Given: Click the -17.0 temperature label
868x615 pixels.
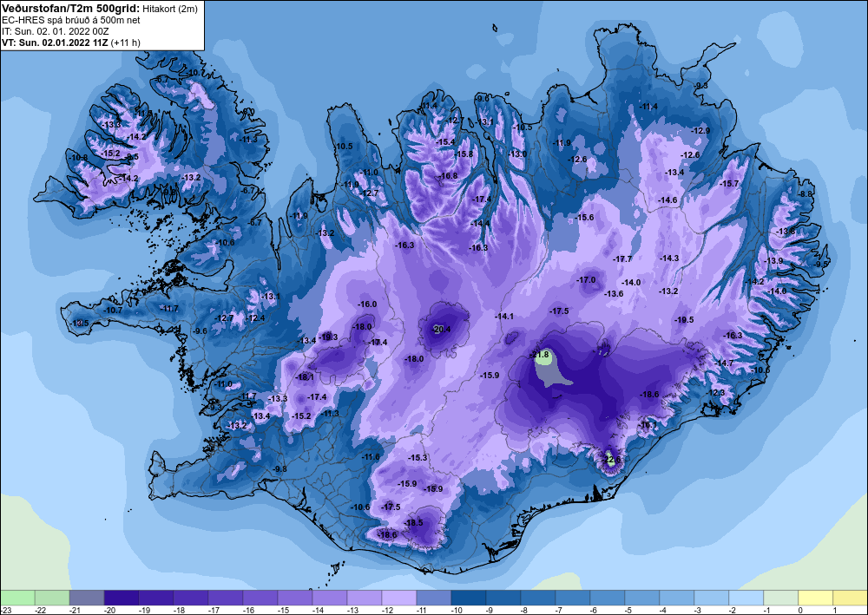Looking at the screenshot, I should 586,280.
